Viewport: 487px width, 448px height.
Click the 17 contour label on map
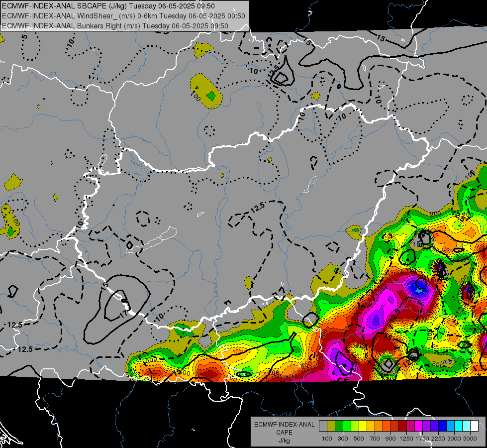point(123,314)
